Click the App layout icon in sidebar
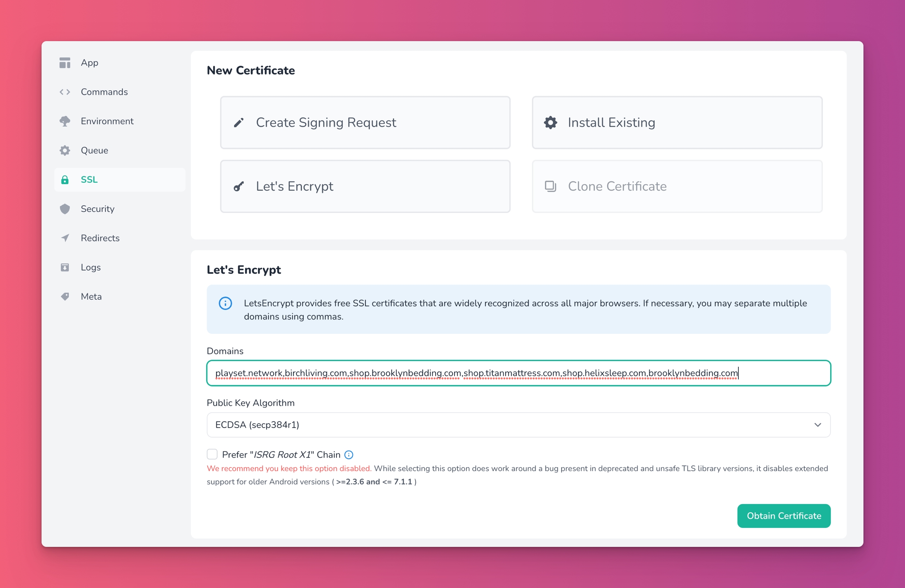Image resolution: width=905 pixels, height=588 pixels. click(x=65, y=63)
